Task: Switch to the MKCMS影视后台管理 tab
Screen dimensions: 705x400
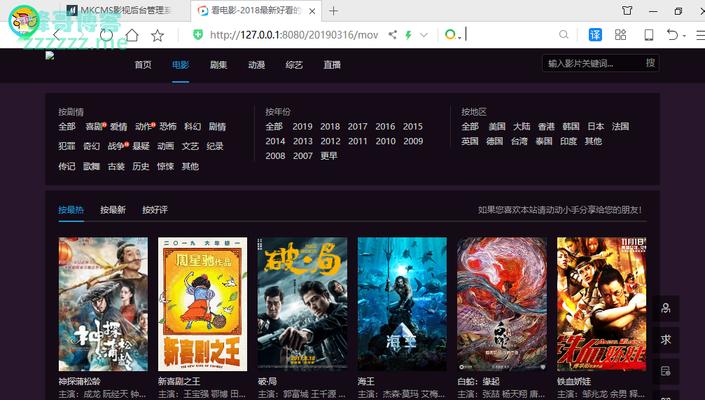Action: [119, 10]
